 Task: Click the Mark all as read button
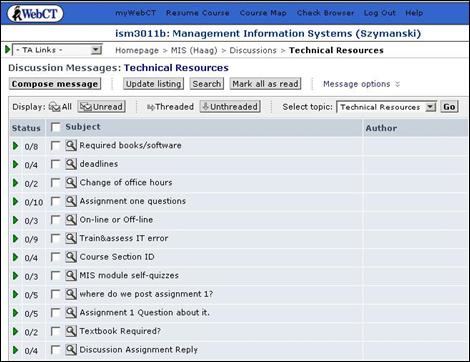point(265,84)
